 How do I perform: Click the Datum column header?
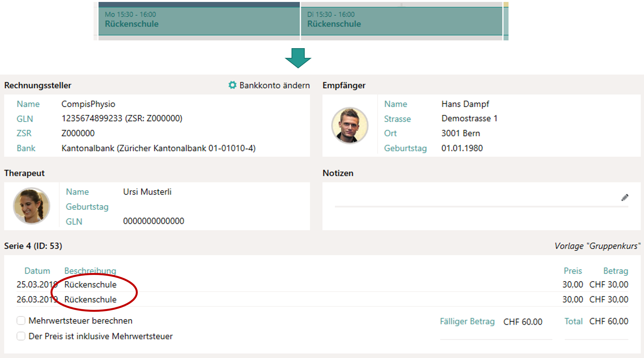coord(37,271)
